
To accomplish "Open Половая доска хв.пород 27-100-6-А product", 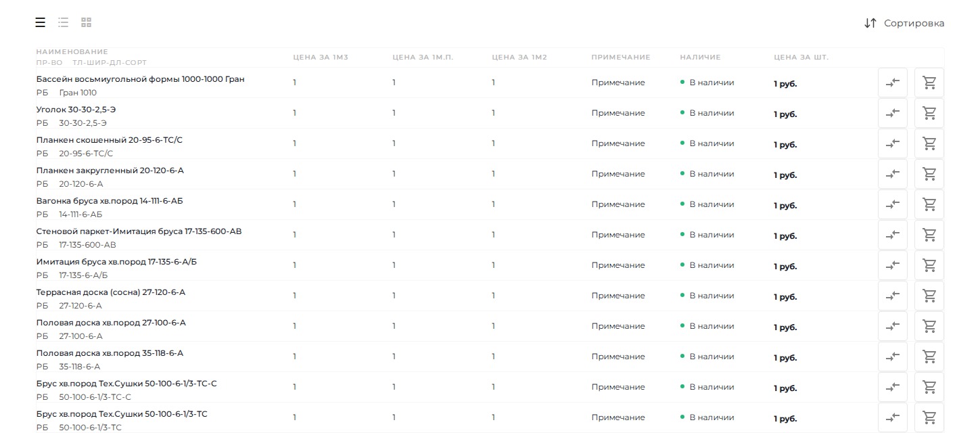I will [x=111, y=323].
